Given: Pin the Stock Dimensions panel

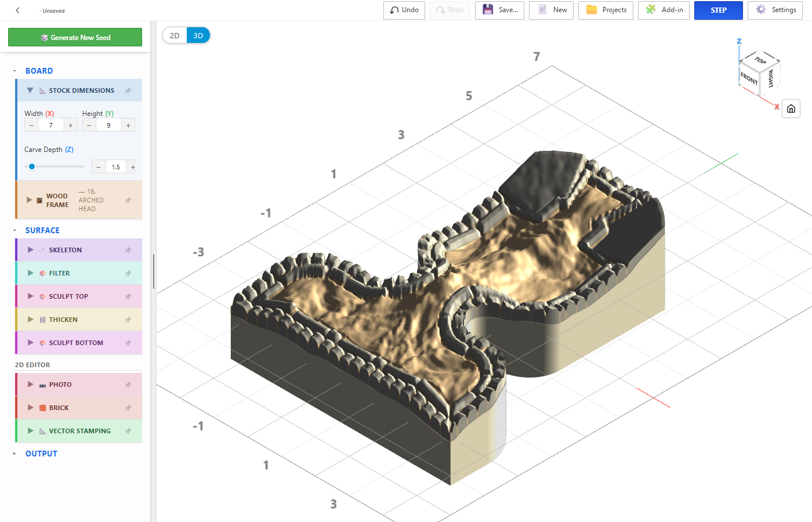Looking at the screenshot, I should tap(128, 90).
